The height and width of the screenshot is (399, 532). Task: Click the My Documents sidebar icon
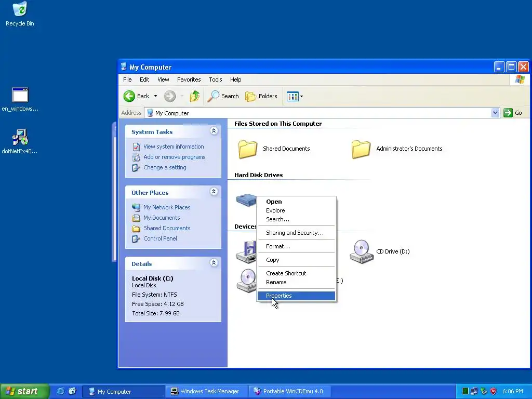coord(136,218)
